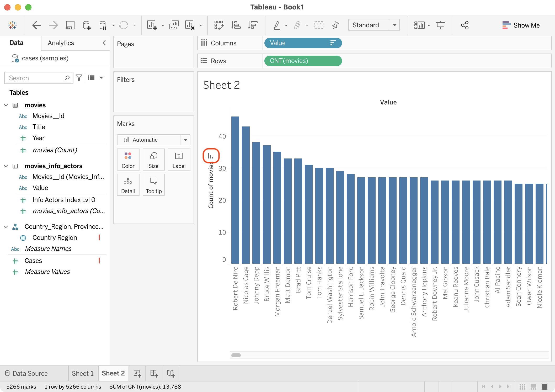This screenshot has width=555, height=392.
Task: Toggle Fix Axes pin icon
Action: pyautogui.click(x=335, y=25)
